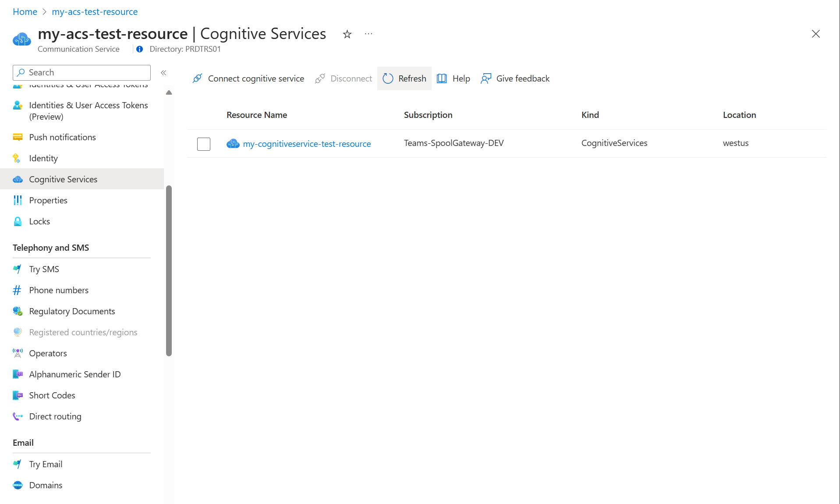Click the Email section header
Image resolution: width=840 pixels, height=504 pixels.
[23, 443]
